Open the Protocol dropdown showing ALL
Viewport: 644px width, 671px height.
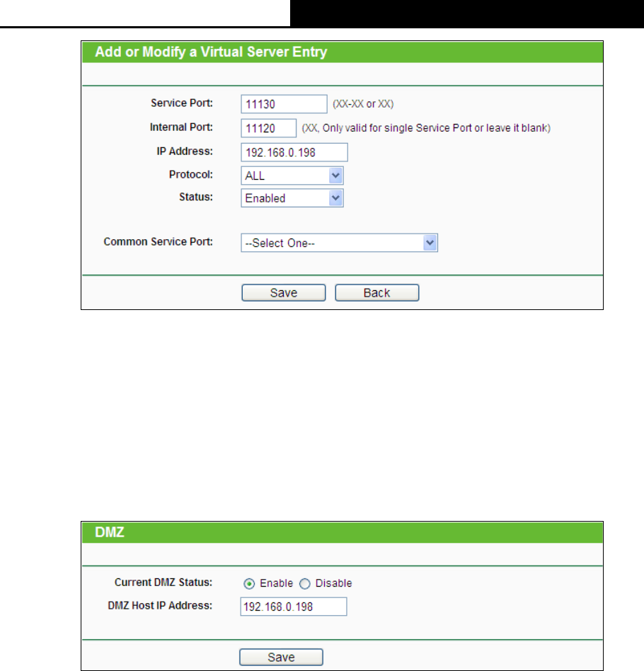[292, 176]
